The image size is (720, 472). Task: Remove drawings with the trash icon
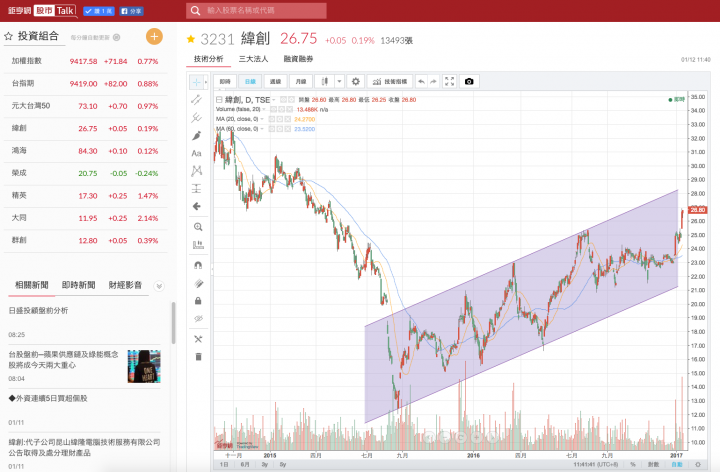click(198, 357)
